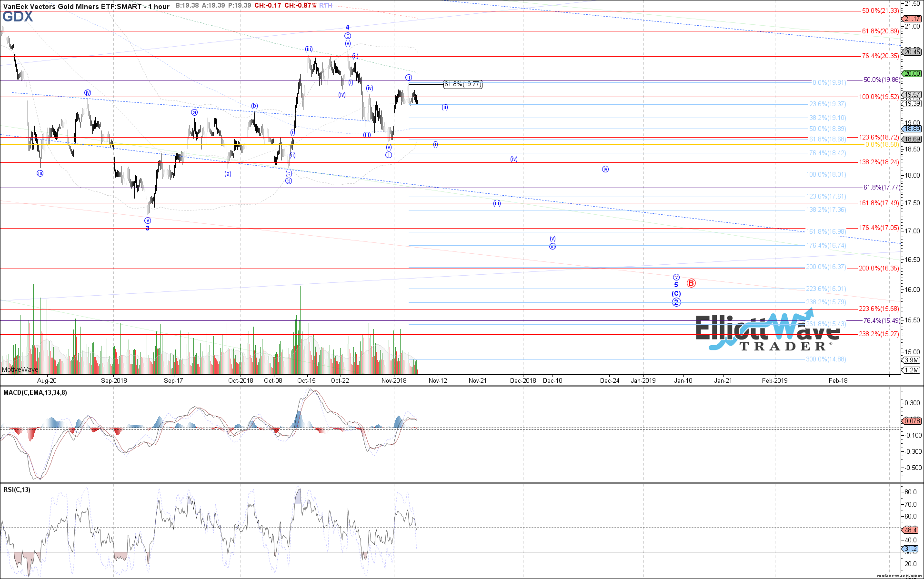Click the motivewave.com link at bottom right

898,576
